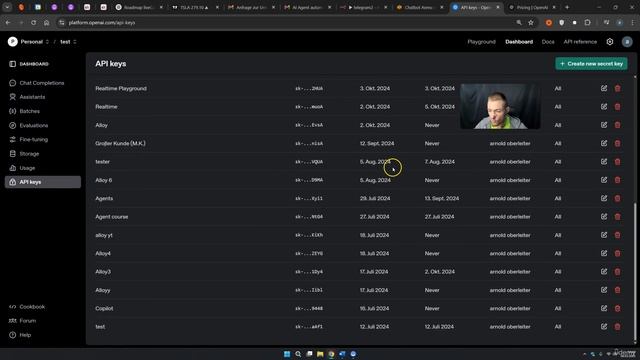The width and height of the screenshot is (640, 360).
Task: Delete the test API key
Action: 618,327
